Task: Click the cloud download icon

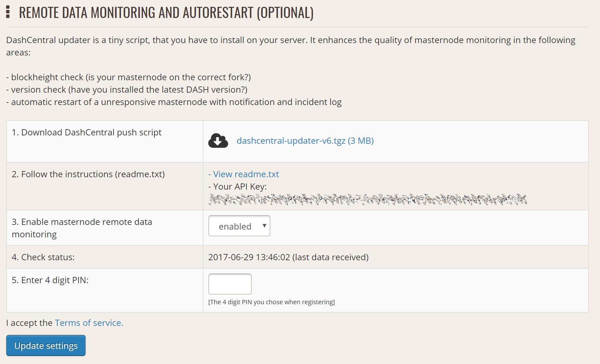Action: pos(218,141)
